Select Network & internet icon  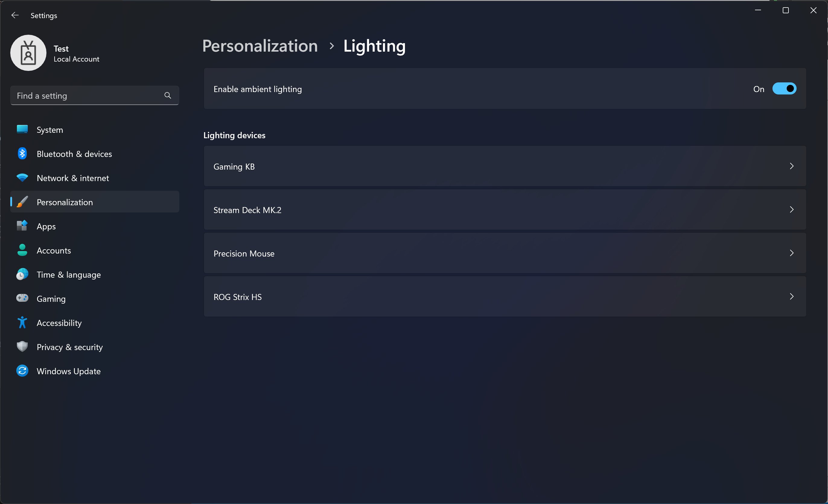coord(22,178)
